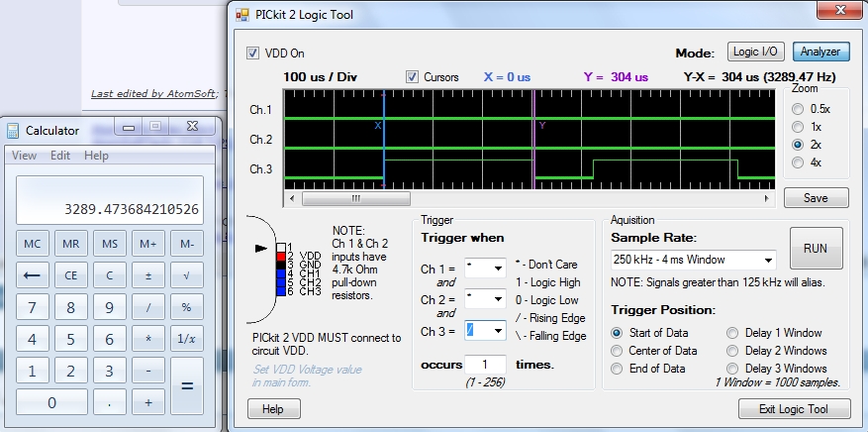Click the PICkit 2 Logic Tool title icon
Screen dimensions: 868x432
(242, 15)
